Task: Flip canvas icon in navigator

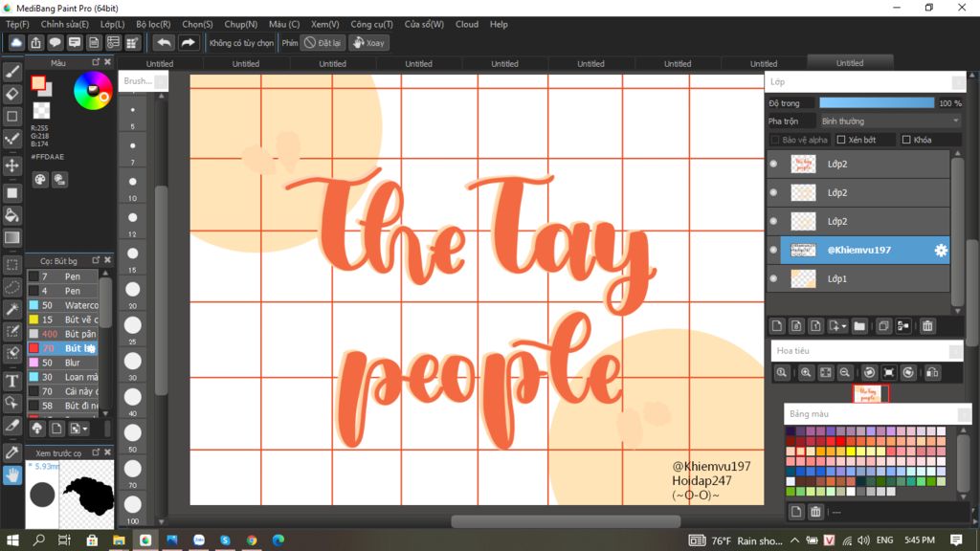Action: coord(932,372)
